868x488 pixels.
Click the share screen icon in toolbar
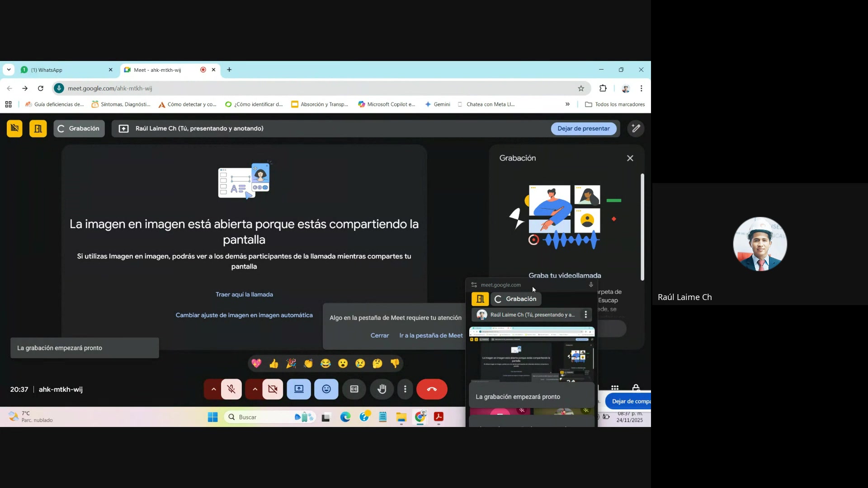(299, 389)
